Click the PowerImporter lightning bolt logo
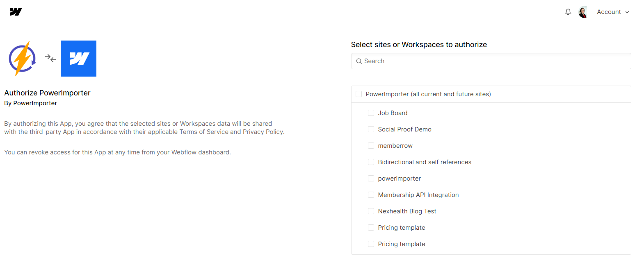 coord(22,58)
